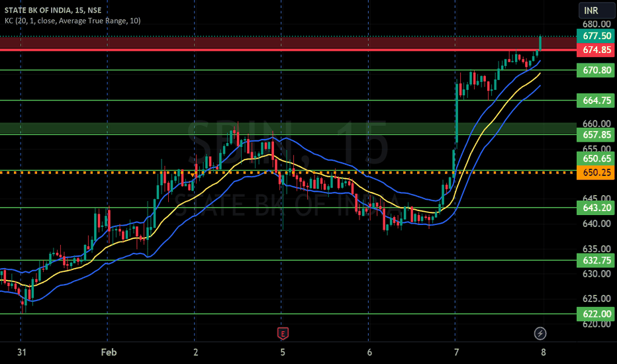
Task: Open the INR currency selector
Action: (596, 11)
